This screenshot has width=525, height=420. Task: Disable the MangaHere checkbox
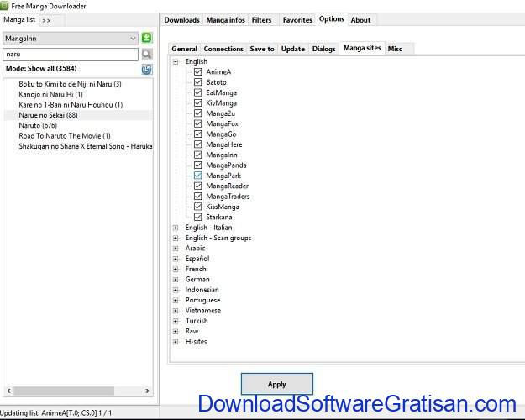pos(198,144)
